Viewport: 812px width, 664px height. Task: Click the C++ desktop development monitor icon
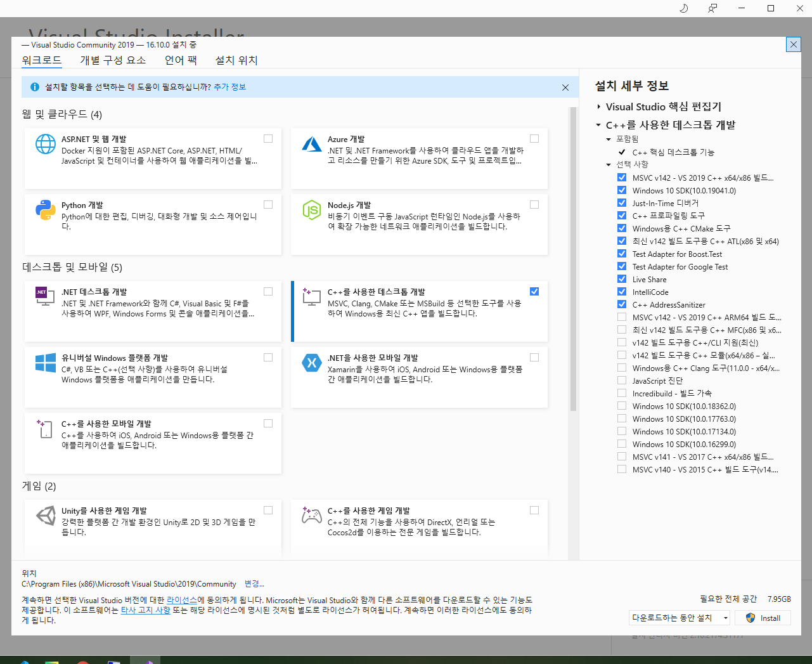pos(312,296)
